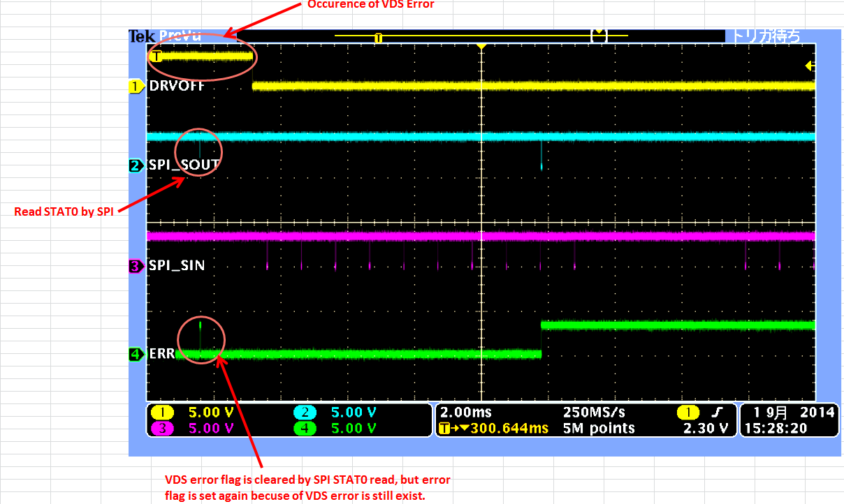844x504 pixels.
Task: Select the yellow channel 1 marker beside DRVOFF
Action: coord(136,87)
